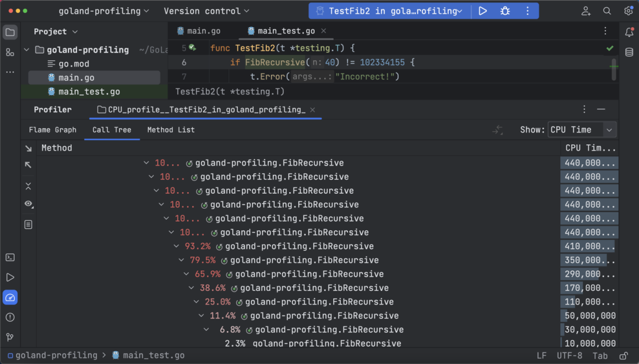Debug the TestFib2 configuration
639x364 pixels.
pos(505,11)
